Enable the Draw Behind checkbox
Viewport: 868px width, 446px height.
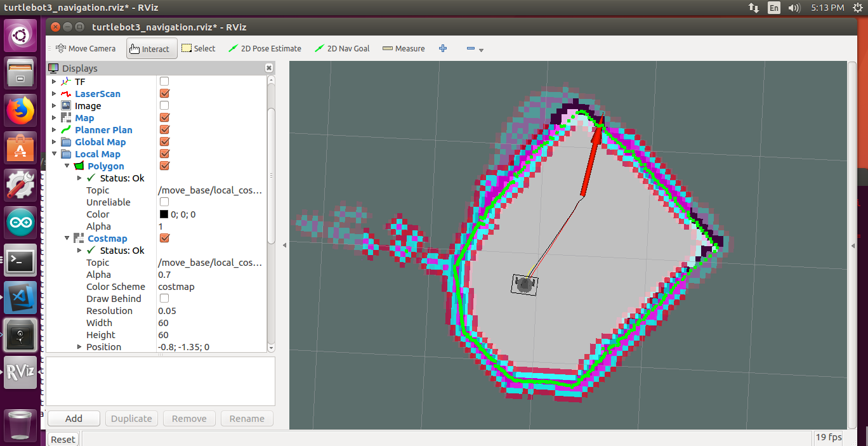164,298
